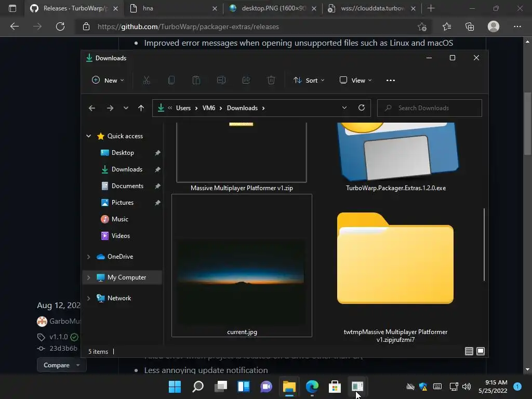Open the Sort dropdown menu

coord(309,81)
